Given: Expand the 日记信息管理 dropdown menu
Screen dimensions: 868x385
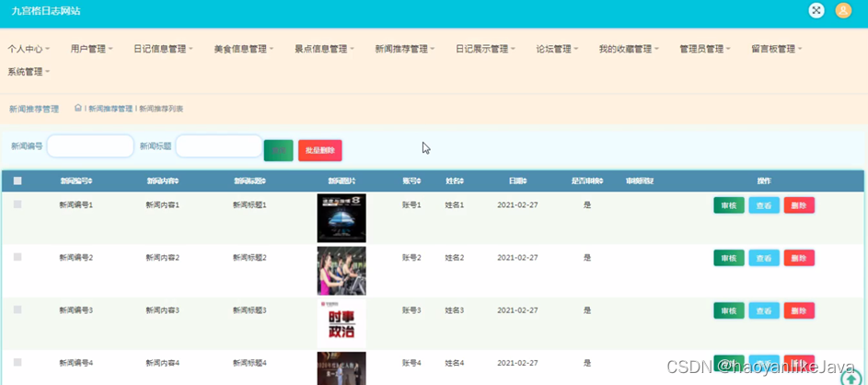Looking at the screenshot, I should (163, 49).
